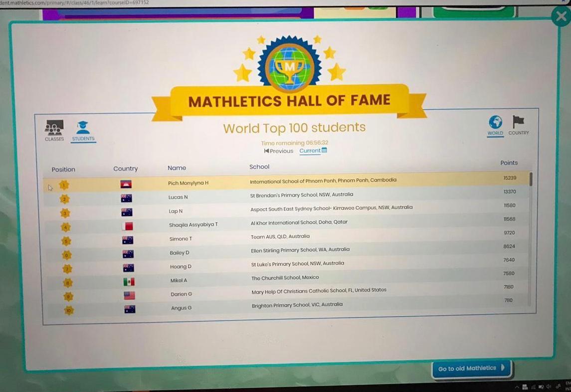Click Al Khor International School entry
Viewport: 571px width, 392px height.
coord(299,222)
